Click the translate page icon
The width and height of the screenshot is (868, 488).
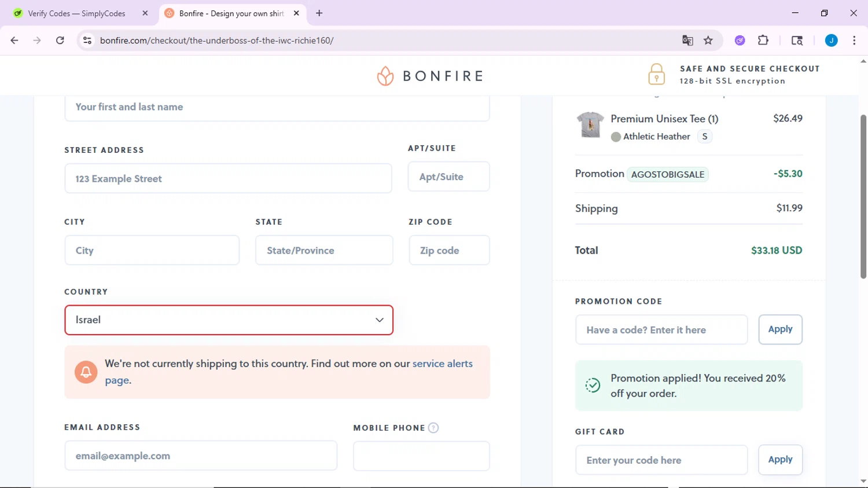click(x=687, y=41)
